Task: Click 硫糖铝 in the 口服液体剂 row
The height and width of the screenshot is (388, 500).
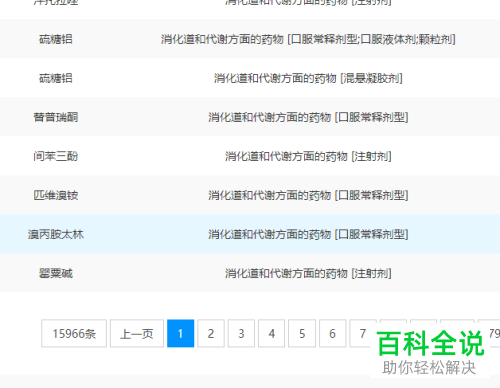Action: [x=56, y=39]
